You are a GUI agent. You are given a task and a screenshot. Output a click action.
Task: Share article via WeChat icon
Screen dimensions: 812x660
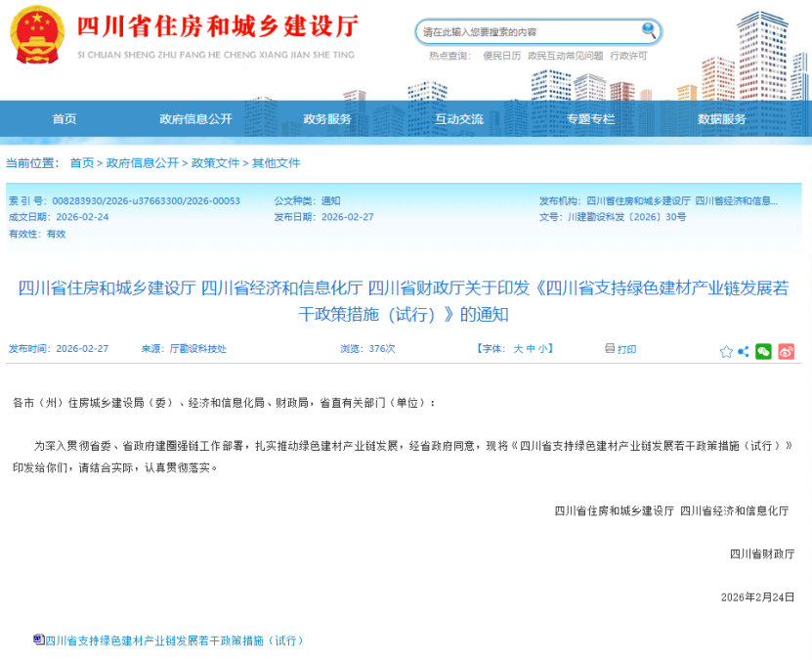pos(764,351)
